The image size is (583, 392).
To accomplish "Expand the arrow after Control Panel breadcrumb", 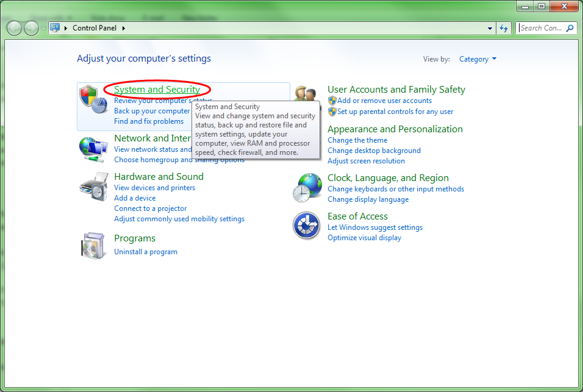I will click(123, 28).
